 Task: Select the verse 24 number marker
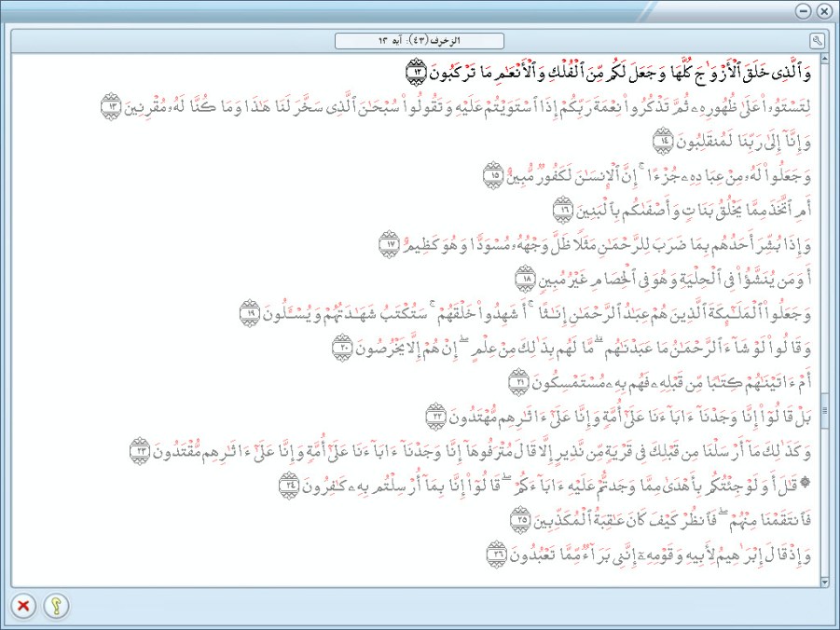click(290, 486)
